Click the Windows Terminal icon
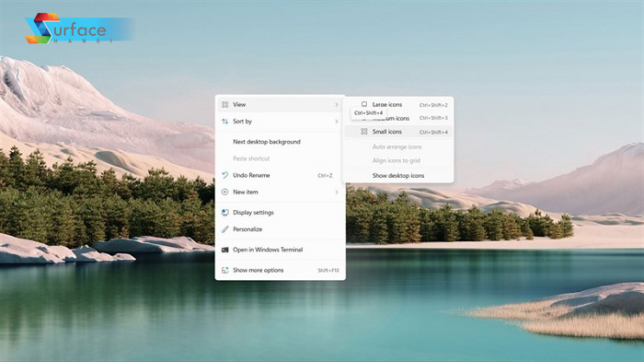This screenshot has height=362, width=644. (224, 250)
